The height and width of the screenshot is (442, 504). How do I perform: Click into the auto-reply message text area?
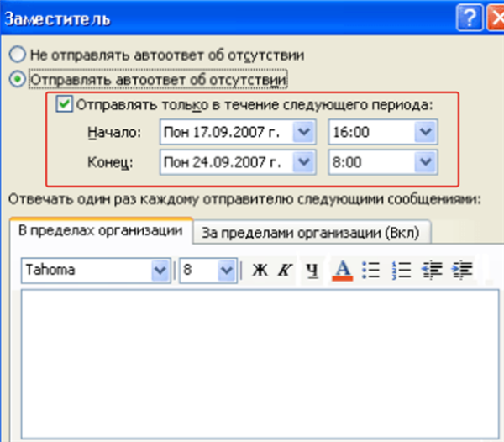260,364
